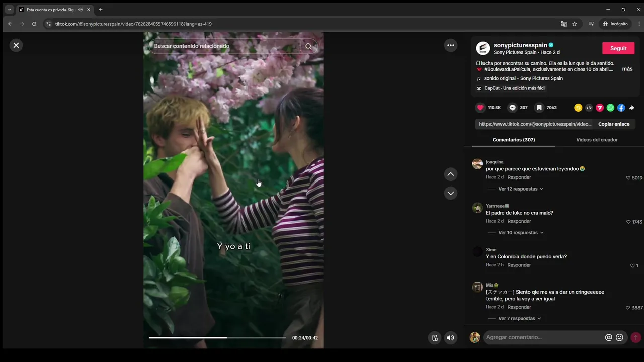Viewport: 644px width, 362px height.
Task: Go to next video with down arrow
Action: click(x=451, y=193)
